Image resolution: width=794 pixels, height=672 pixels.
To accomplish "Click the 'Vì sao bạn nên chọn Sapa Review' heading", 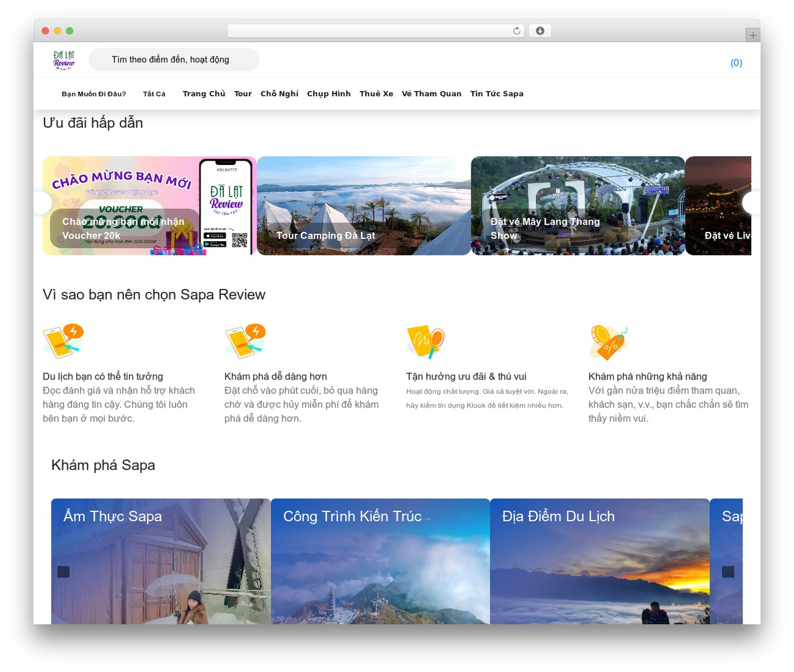I will (154, 294).
